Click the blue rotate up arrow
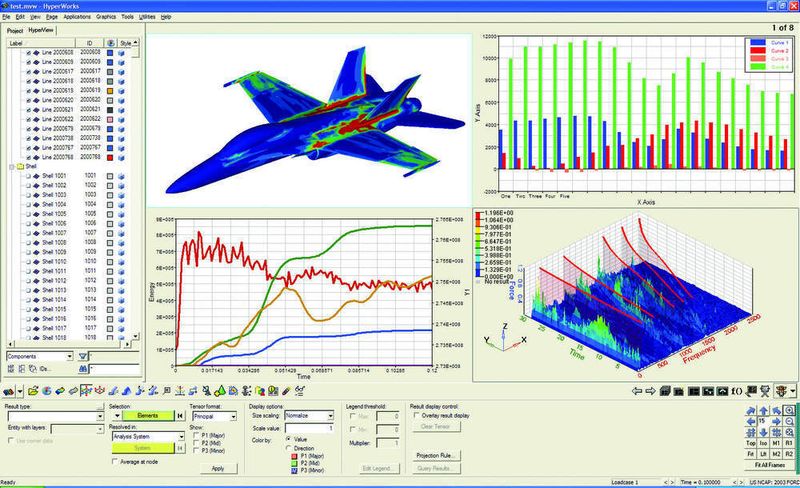Screen dimensions: 800x488 (x=764, y=410)
